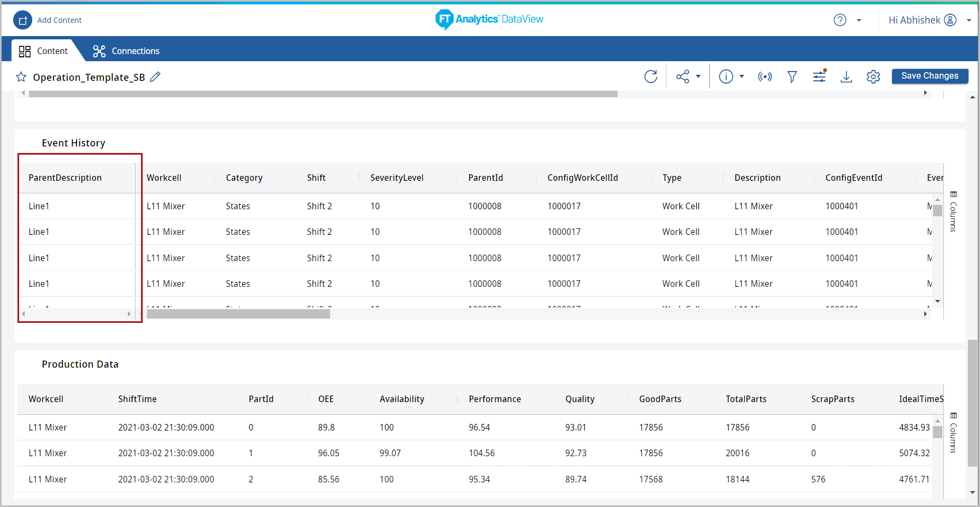Click the download icon
This screenshot has height=507, width=980.
(846, 76)
